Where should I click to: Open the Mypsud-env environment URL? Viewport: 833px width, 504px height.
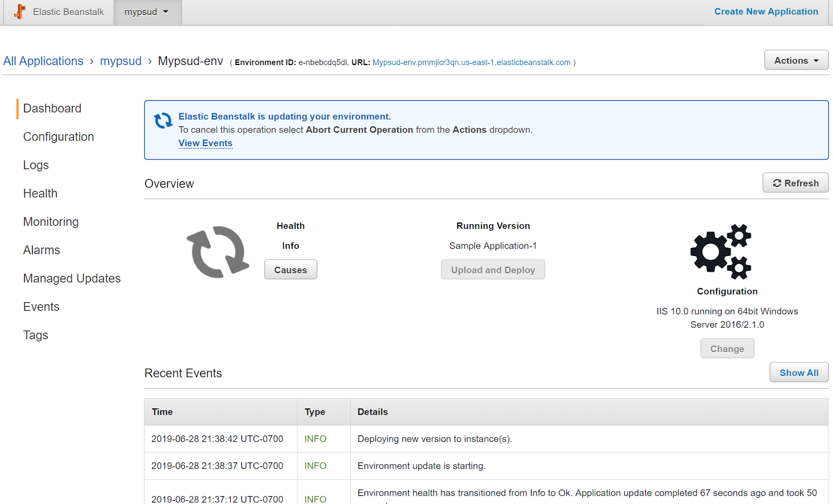pyautogui.click(x=471, y=62)
